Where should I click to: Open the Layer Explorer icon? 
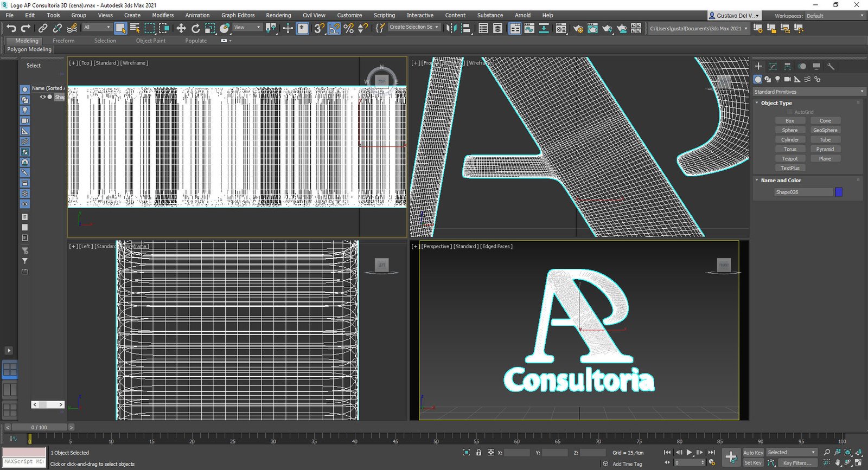pos(497,28)
